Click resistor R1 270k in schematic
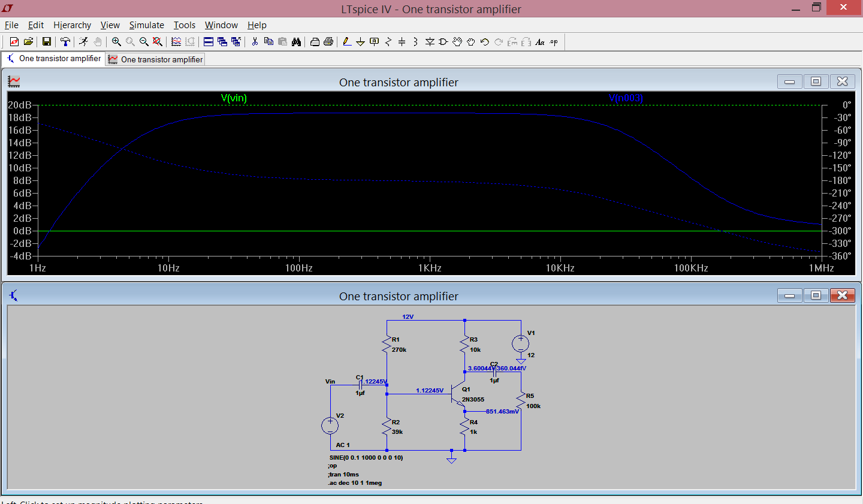Image resolution: width=863 pixels, height=504 pixels. point(388,344)
